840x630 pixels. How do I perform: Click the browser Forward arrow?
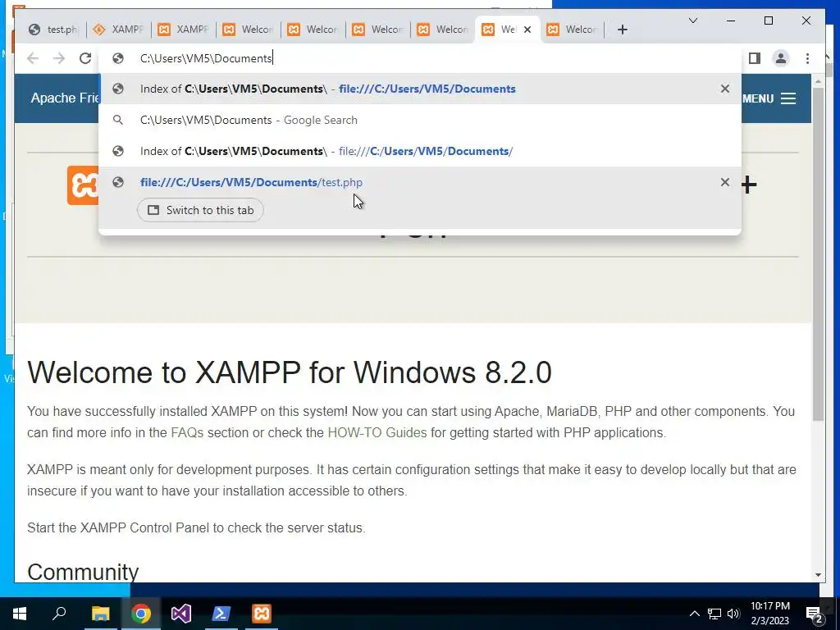click(x=59, y=58)
